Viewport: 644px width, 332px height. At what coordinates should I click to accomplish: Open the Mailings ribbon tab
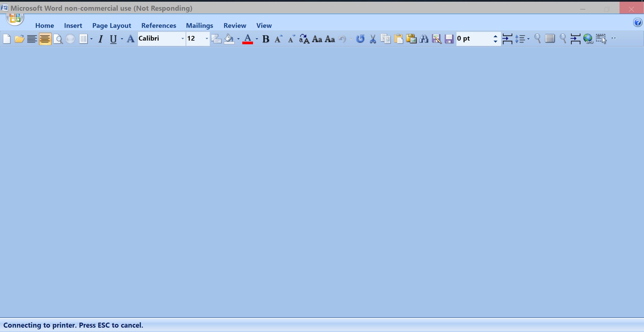click(x=199, y=25)
